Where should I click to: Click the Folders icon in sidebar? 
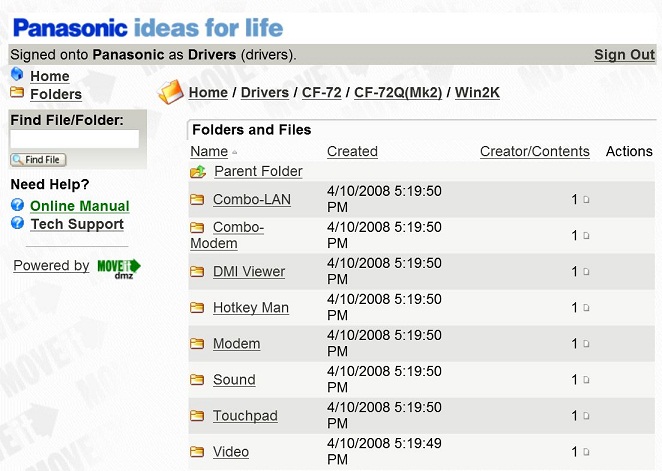[x=17, y=92]
